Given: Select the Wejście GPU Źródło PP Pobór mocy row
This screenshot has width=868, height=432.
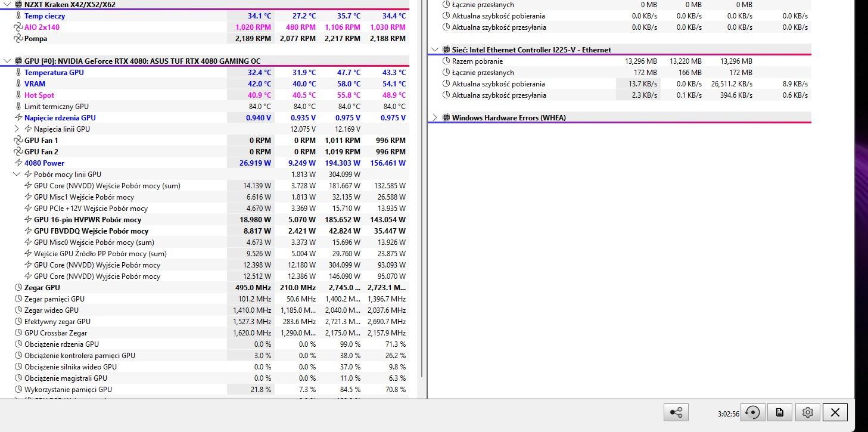Looking at the screenshot, I should point(100,254).
